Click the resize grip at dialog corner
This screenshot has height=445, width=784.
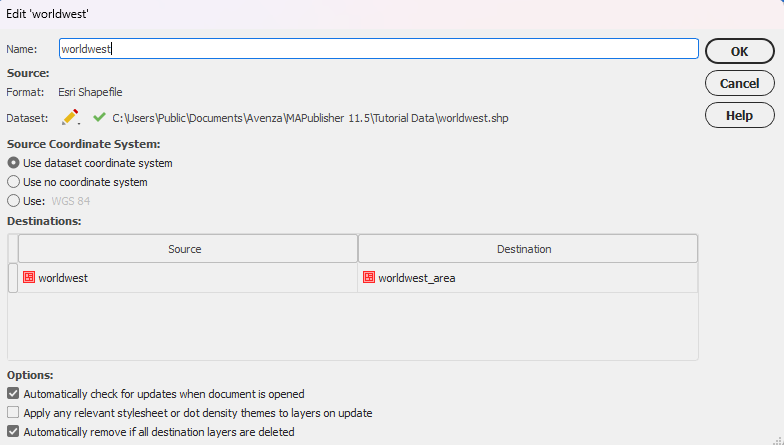(778, 439)
